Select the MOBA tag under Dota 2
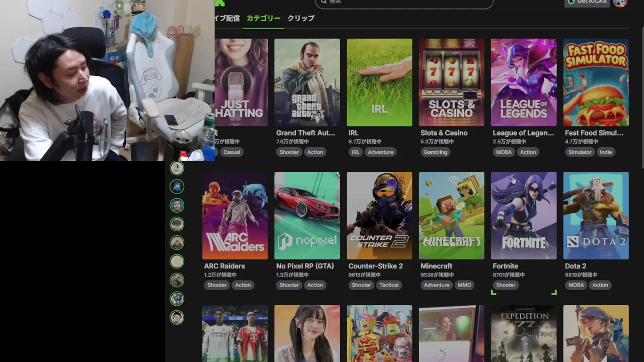Image resolution: width=644 pixels, height=362 pixels. pyautogui.click(x=576, y=285)
